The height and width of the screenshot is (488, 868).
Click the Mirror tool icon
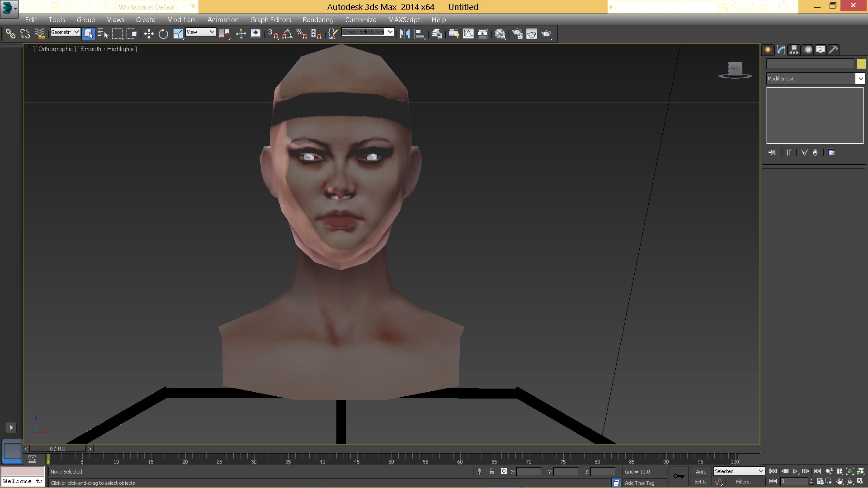(x=405, y=34)
